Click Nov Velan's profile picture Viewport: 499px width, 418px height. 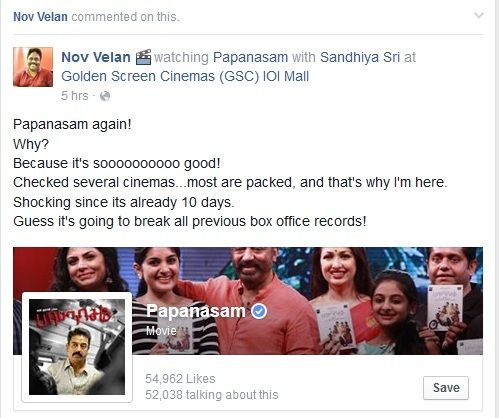coord(33,67)
